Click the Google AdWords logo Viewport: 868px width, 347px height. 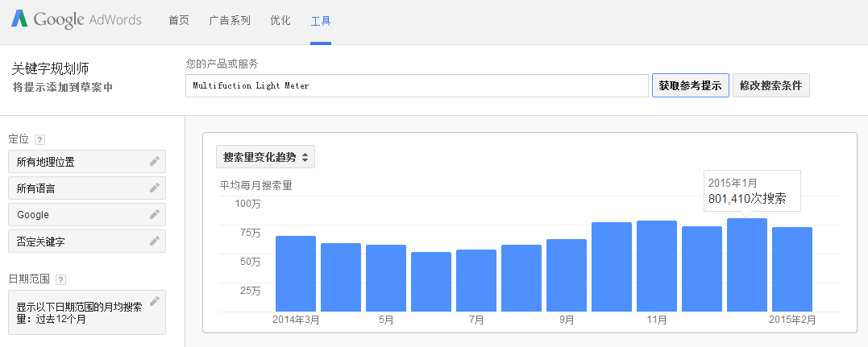[77, 20]
